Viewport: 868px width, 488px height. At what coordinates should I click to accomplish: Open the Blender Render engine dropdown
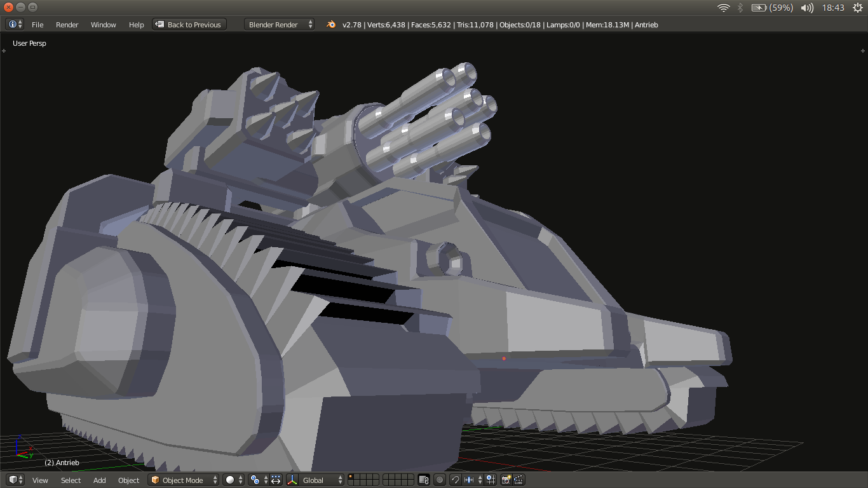(x=280, y=25)
